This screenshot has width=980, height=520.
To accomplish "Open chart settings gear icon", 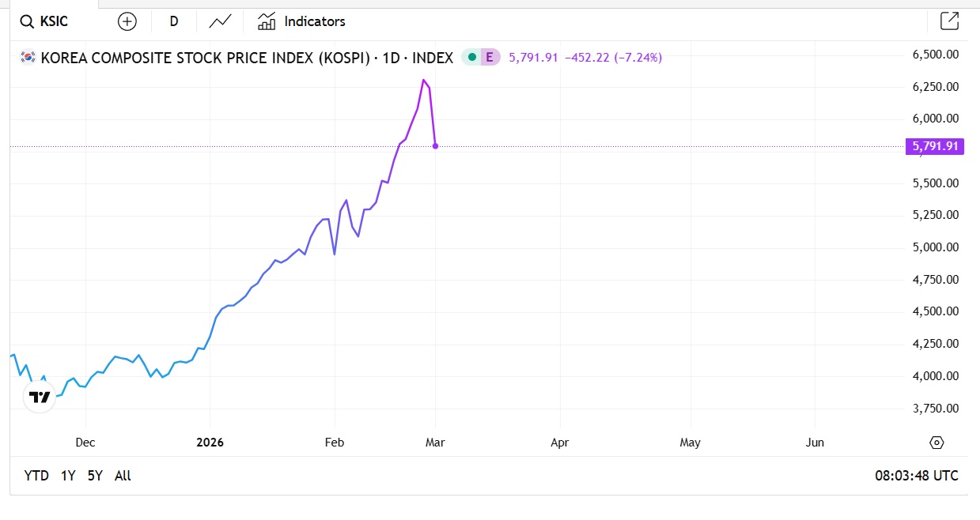I will coord(937,443).
